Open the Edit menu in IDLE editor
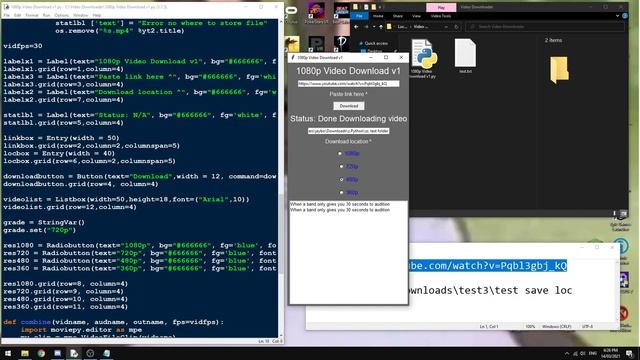The width and height of the screenshot is (640, 360). pyautogui.click(x=18, y=15)
